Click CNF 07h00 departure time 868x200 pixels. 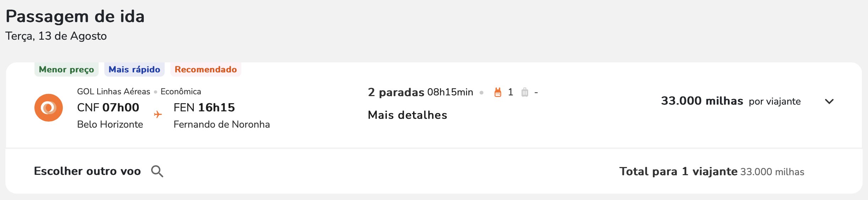(x=108, y=107)
